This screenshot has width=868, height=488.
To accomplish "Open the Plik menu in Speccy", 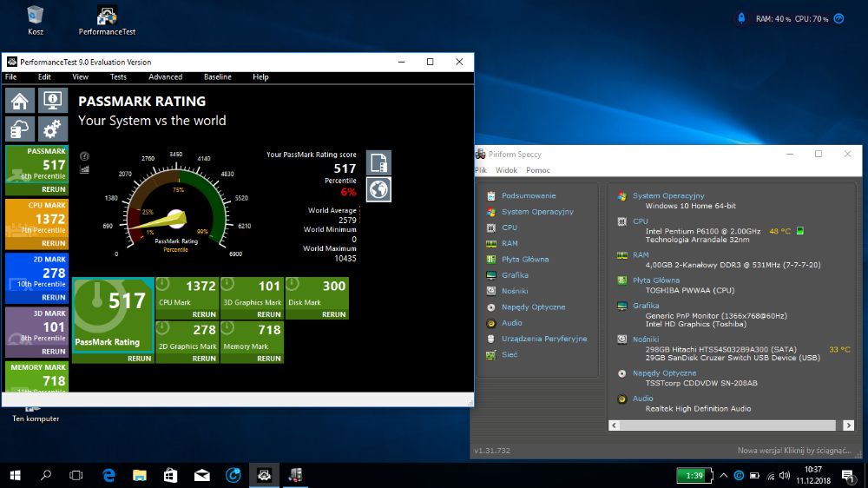I will coord(481,170).
